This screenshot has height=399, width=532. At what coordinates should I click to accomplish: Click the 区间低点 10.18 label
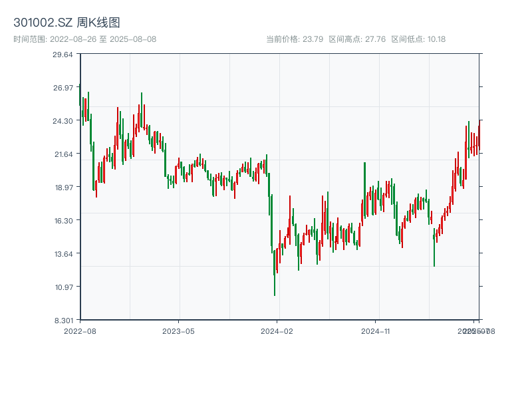click(418, 39)
